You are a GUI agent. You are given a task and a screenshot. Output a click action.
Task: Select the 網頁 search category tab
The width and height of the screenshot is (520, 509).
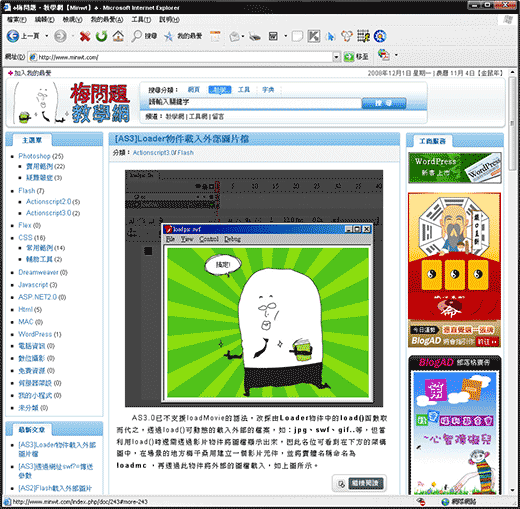click(194, 90)
